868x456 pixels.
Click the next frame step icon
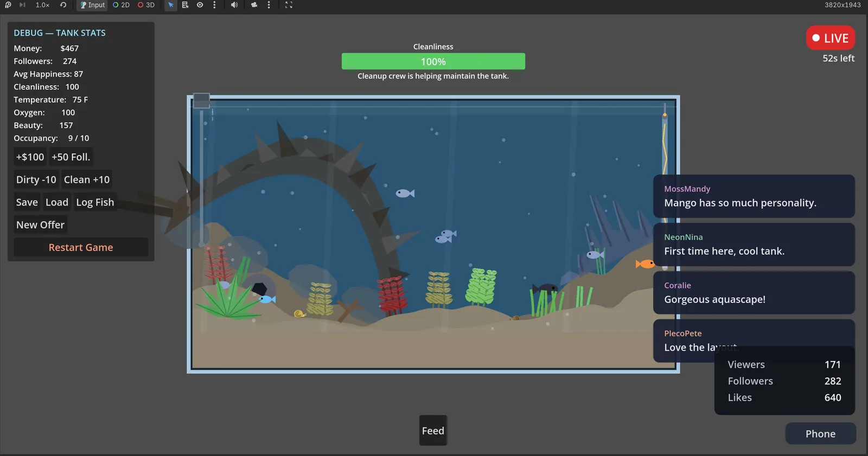[x=22, y=5]
